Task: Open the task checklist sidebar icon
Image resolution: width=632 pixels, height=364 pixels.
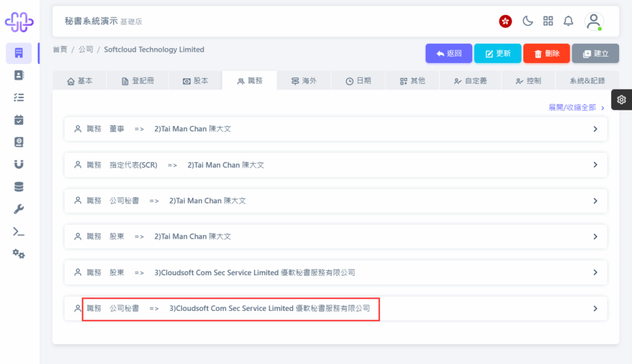Action: pos(19,97)
